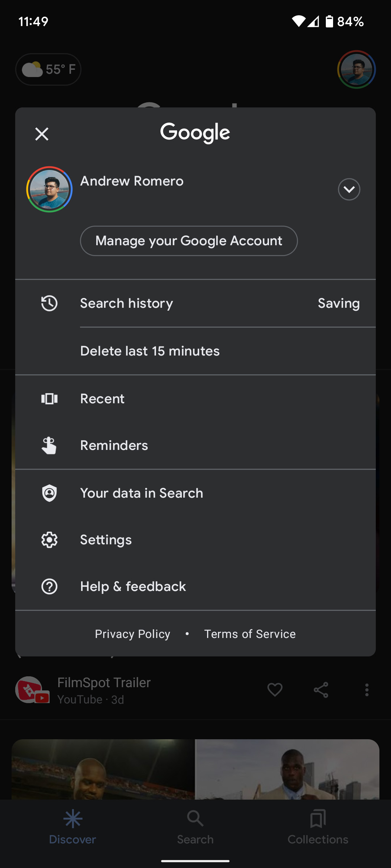Open the Privacy Policy link
The height and width of the screenshot is (868, 391).
click(133, 634)
